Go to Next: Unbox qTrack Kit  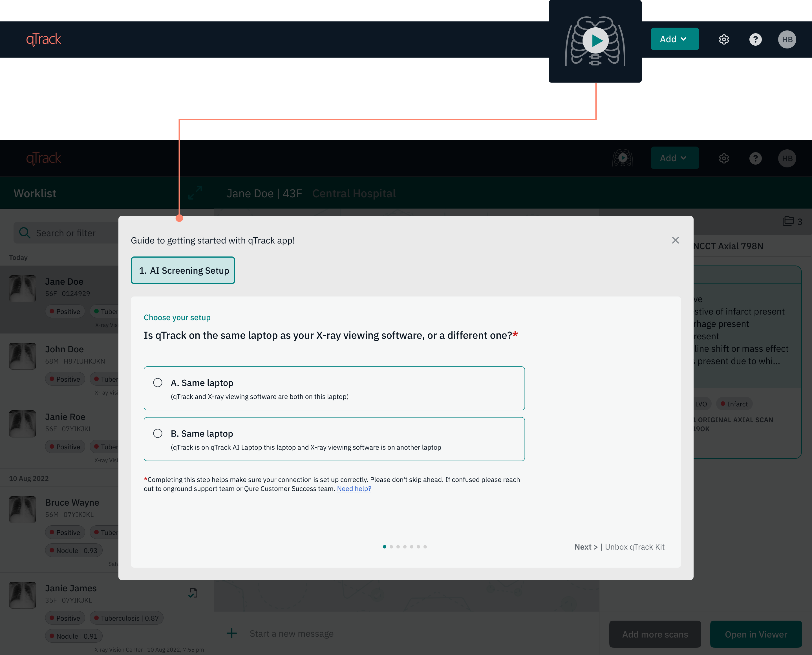[x=619, y=547]
